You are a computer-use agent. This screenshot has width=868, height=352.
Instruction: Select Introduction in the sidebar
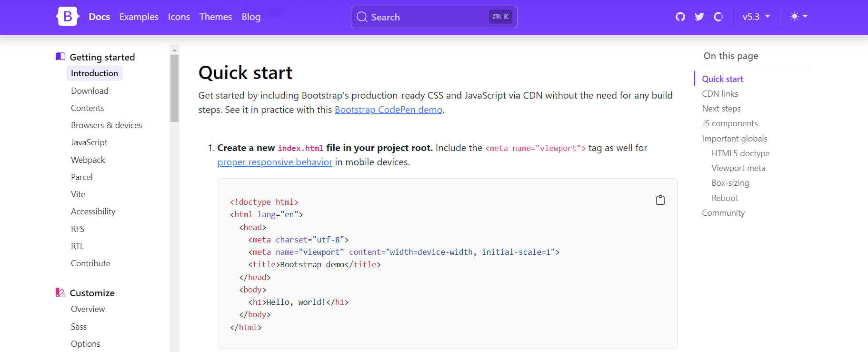click(x=94, y=73)
